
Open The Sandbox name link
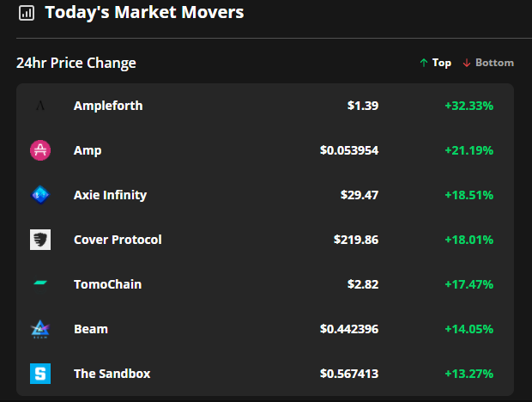click(112, 374)
